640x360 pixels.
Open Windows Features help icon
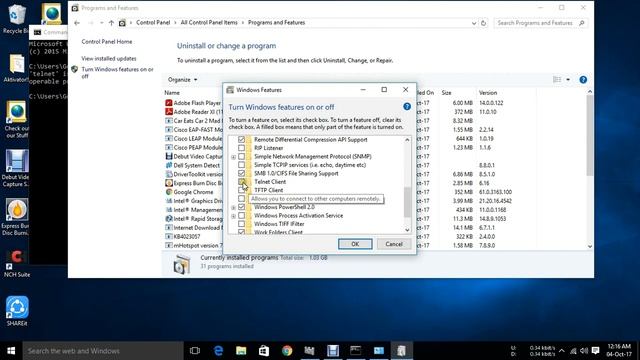407,107
